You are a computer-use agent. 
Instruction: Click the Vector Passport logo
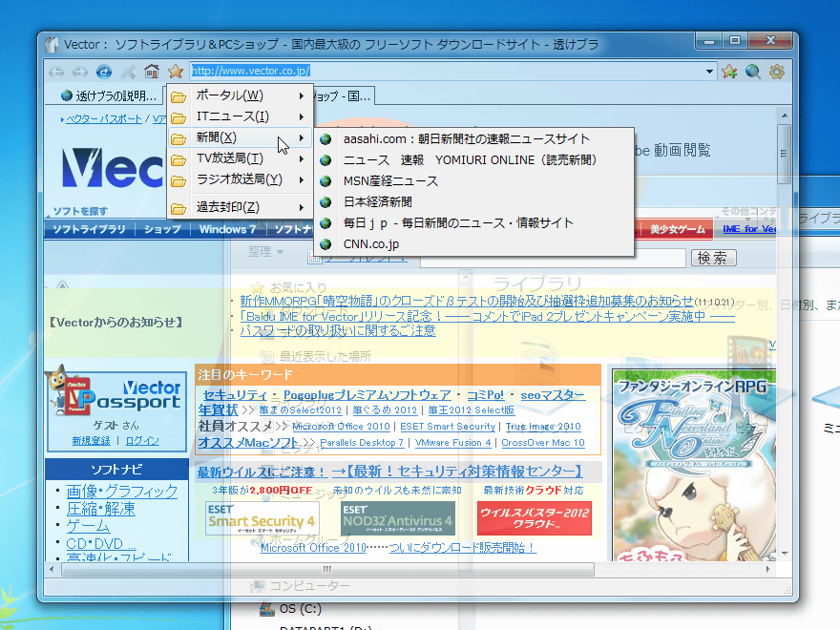tap(116, 395)
